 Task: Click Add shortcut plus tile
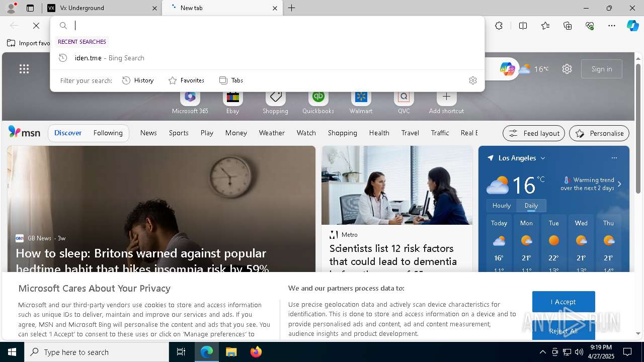tap(446, 103)
